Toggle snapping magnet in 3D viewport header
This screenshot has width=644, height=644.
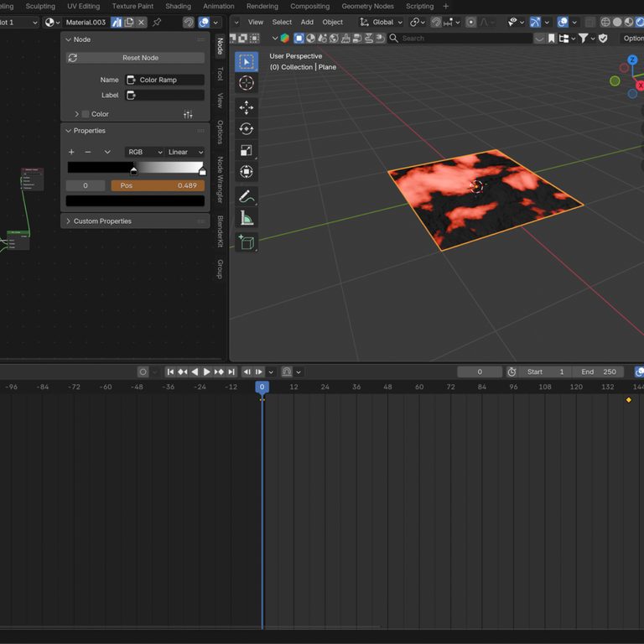pos(436,22)
